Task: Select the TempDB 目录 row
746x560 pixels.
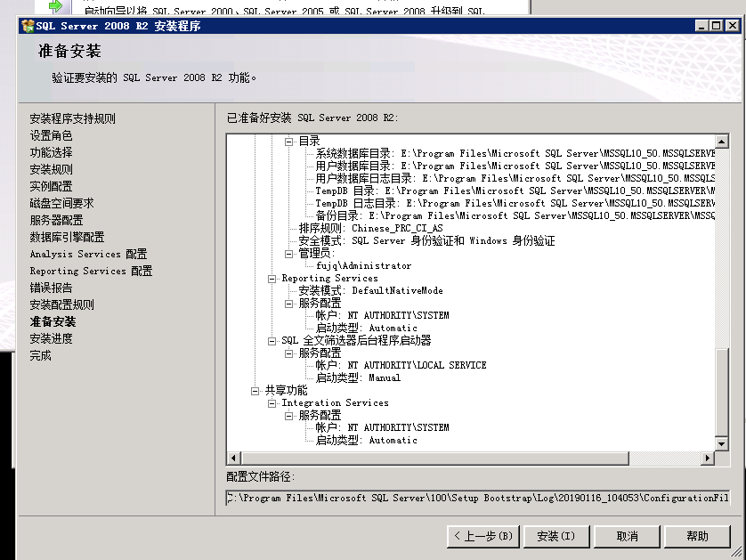Action: point(515,191)
